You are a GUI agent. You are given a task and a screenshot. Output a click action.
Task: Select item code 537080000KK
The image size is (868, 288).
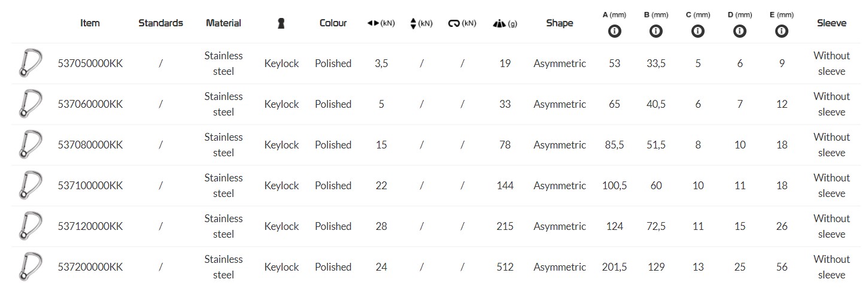[x=90, y=145]
